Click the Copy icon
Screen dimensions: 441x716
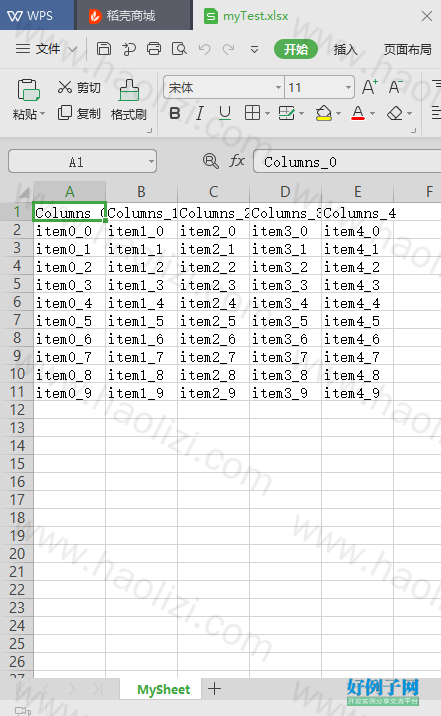click(x=65, y=113)
